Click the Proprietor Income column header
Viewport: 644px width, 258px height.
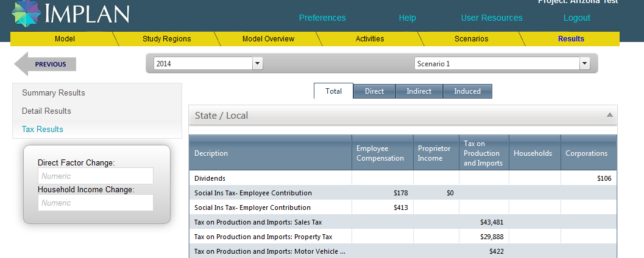pos(436,153)
